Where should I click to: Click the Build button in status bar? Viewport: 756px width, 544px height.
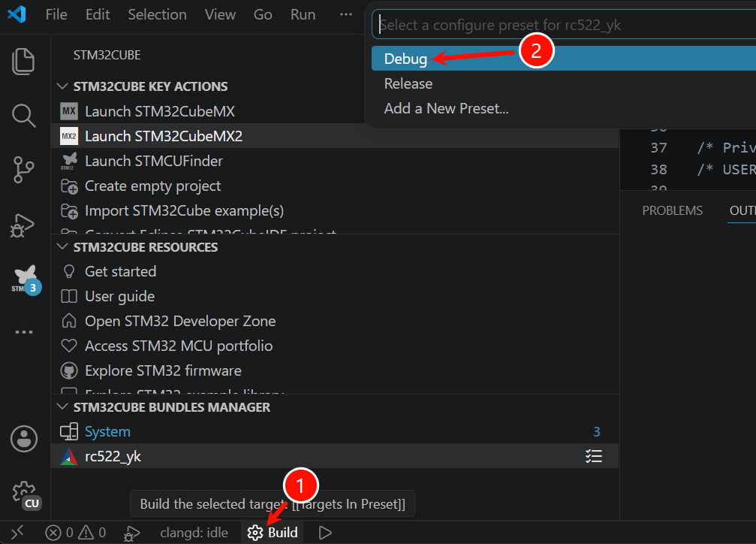[273, 533]
